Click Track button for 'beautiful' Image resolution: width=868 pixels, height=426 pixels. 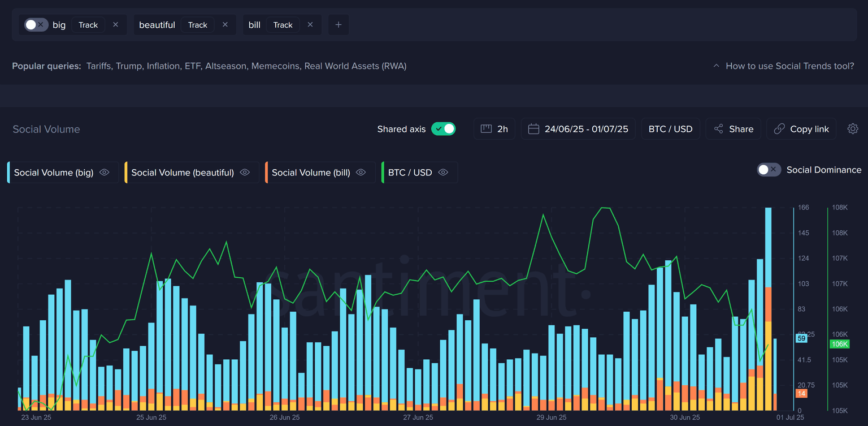(198, 25)
